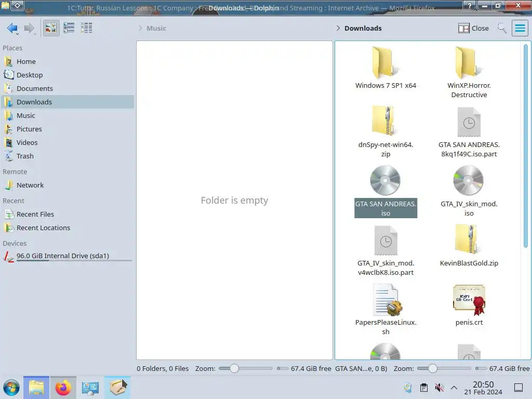Select the PapersPleaseLinux.sh script
Image resolution: width=532 pixels, height=399 pixels.
pyautogui.click(x=385, y=310)
